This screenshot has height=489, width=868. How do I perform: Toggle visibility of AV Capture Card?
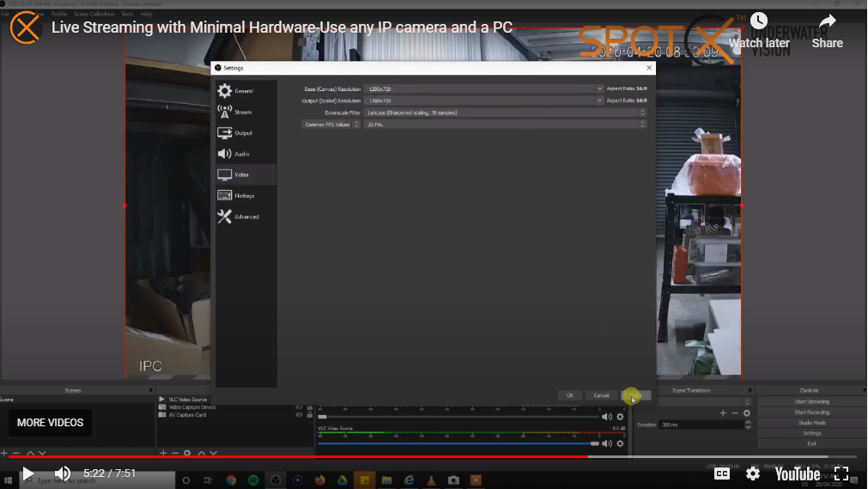[x=300, y=415]
